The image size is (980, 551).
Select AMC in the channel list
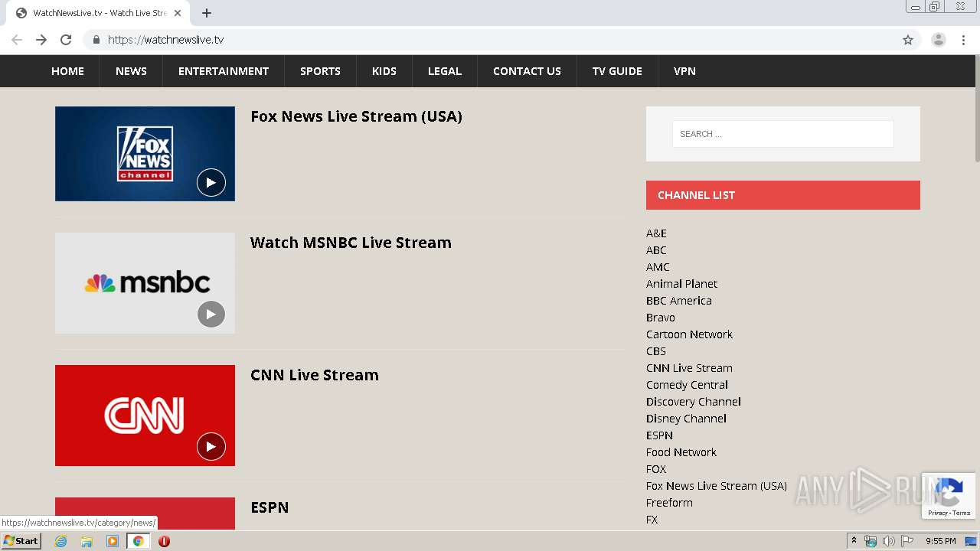tap(658, 267)
